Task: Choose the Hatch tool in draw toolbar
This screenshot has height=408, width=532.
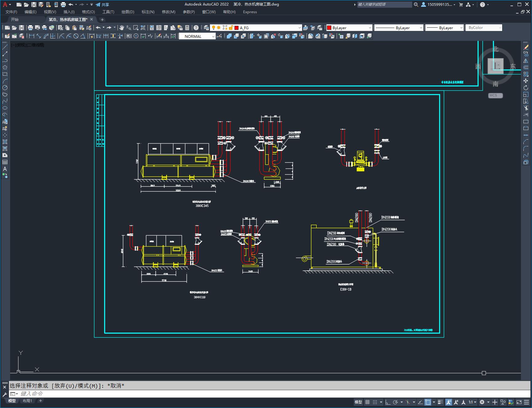Action: 5,142
